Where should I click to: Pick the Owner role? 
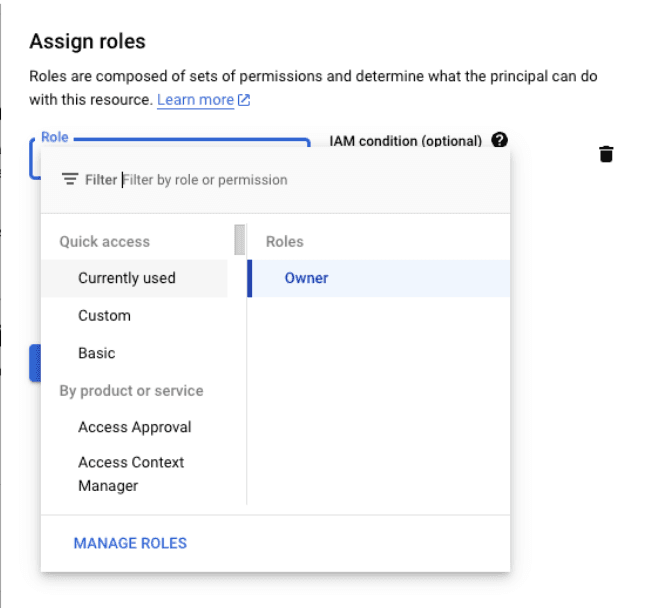306,278
